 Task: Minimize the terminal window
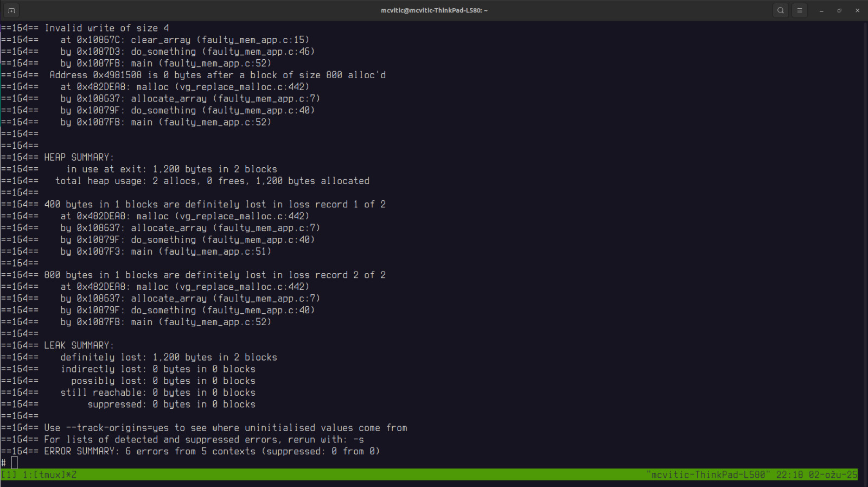pos(821,10)
